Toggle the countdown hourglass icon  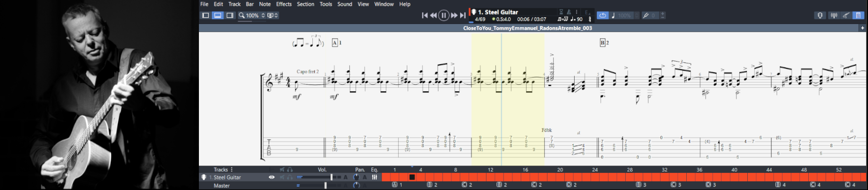[561, 12]
